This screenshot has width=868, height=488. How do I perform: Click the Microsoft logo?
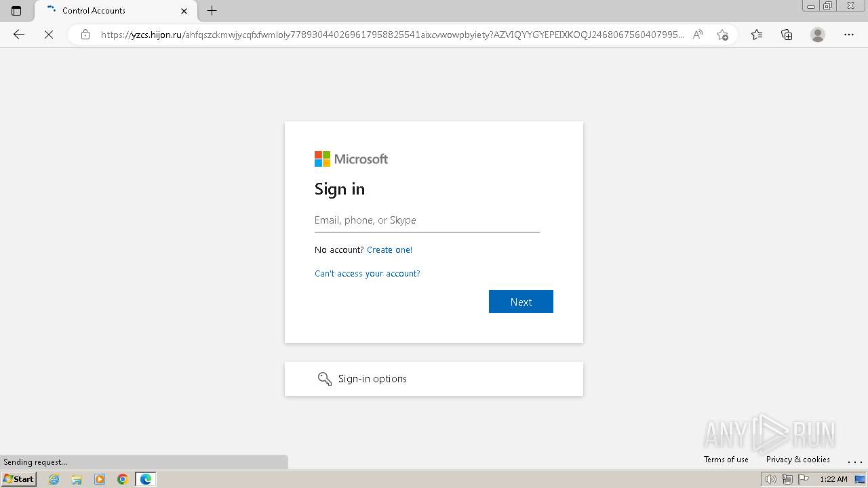pos(351,159)
